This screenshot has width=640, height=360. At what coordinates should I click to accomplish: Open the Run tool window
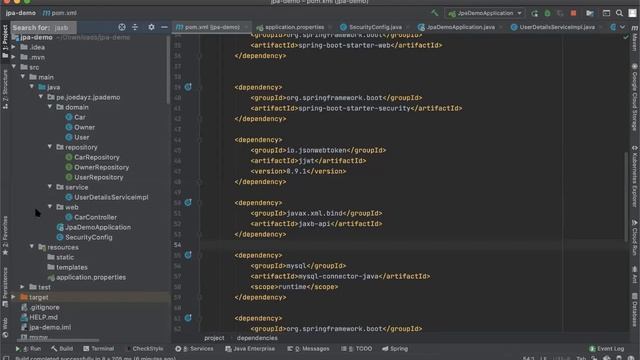point(28,349)
